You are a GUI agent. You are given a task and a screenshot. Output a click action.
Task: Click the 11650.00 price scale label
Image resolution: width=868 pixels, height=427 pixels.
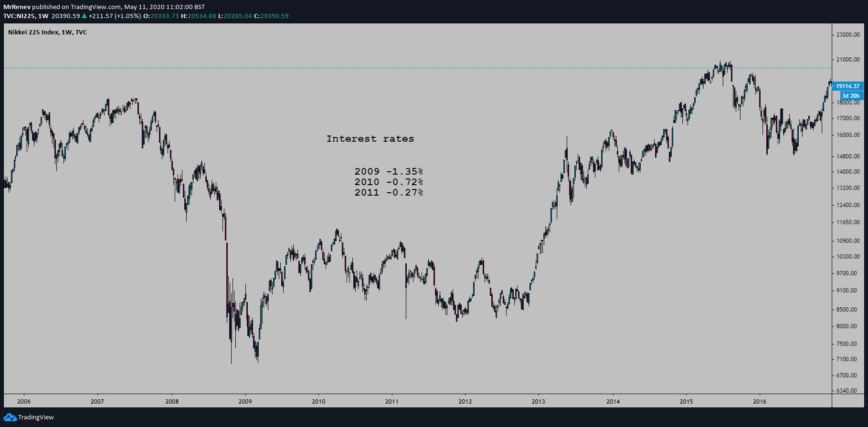pyautogui.click(x=848, y=222)
